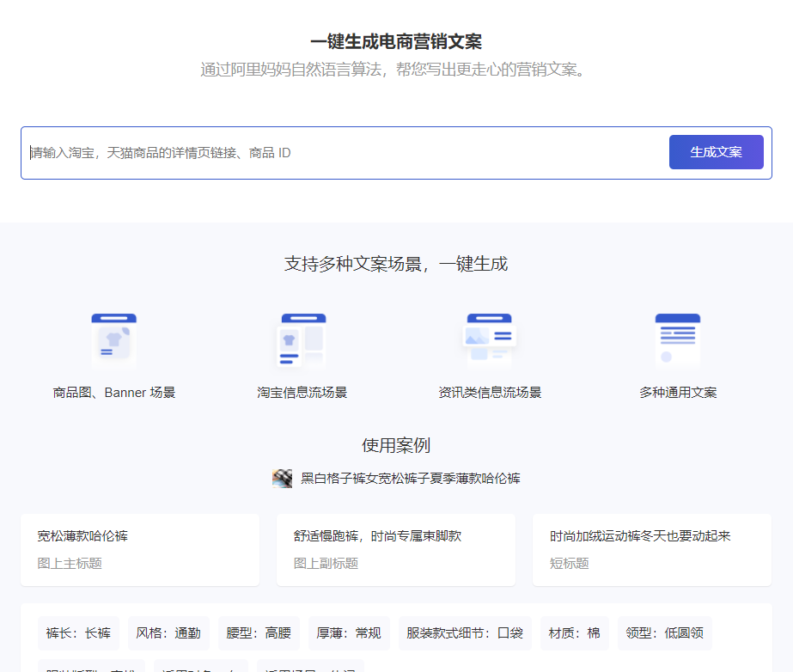Screen dimensions: 793x672
Task: Switch to the 图上主标题 example card
Action: (x=140, y=550)
